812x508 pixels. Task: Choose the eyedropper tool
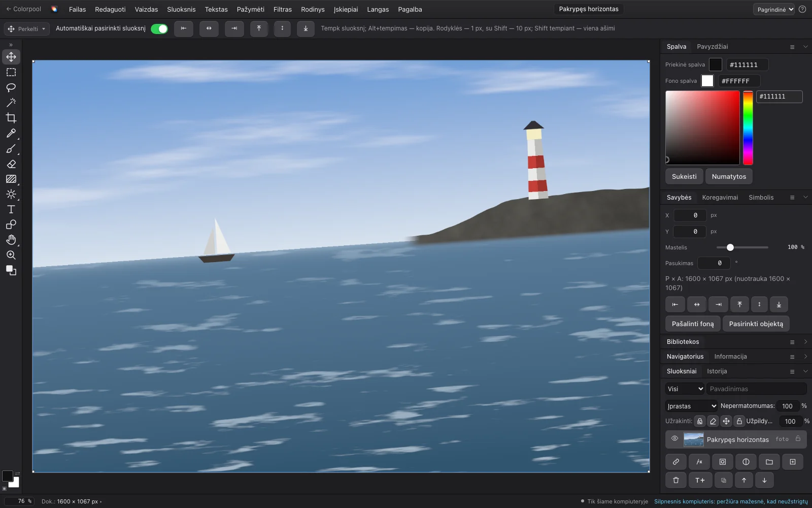tap(11, 133)
